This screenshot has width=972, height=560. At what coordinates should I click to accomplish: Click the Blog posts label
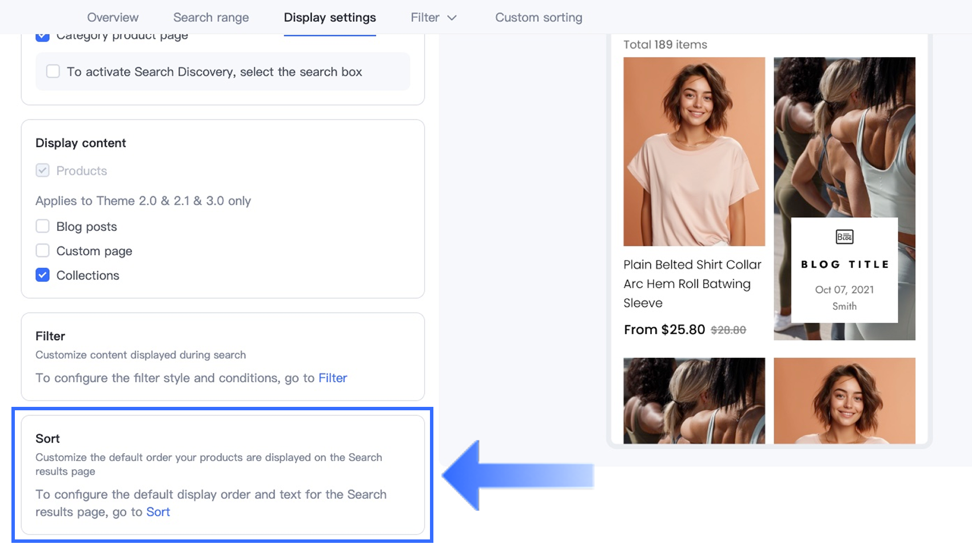(86, 226)
